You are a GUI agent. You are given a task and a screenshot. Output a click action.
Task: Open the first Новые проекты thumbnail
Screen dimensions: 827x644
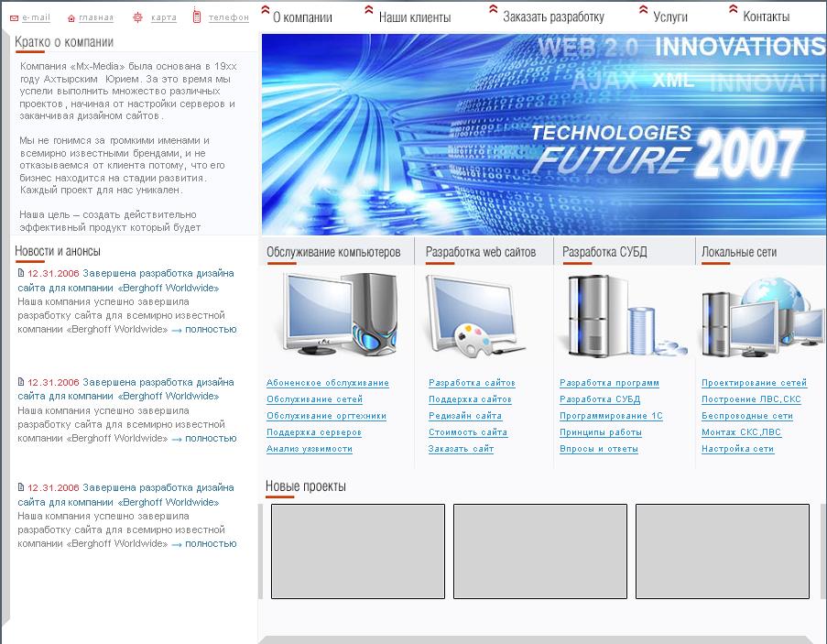click(x=357, y=551)
